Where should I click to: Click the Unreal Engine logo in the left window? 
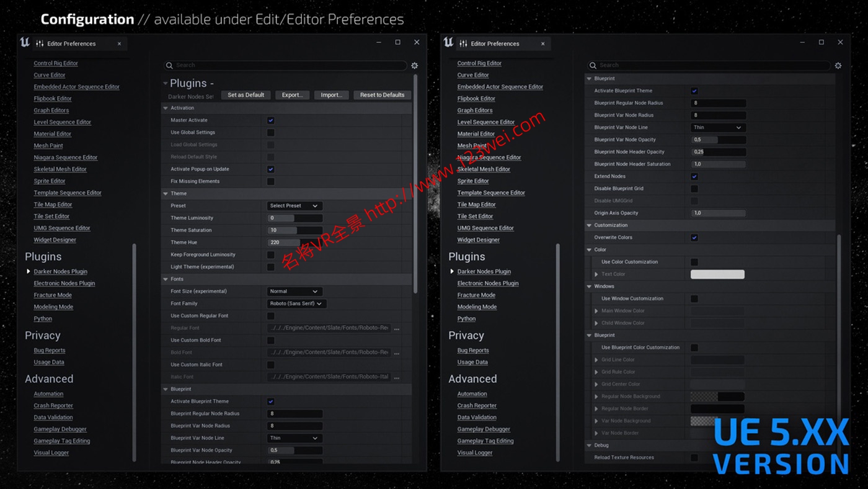click(x=25, y=43)
